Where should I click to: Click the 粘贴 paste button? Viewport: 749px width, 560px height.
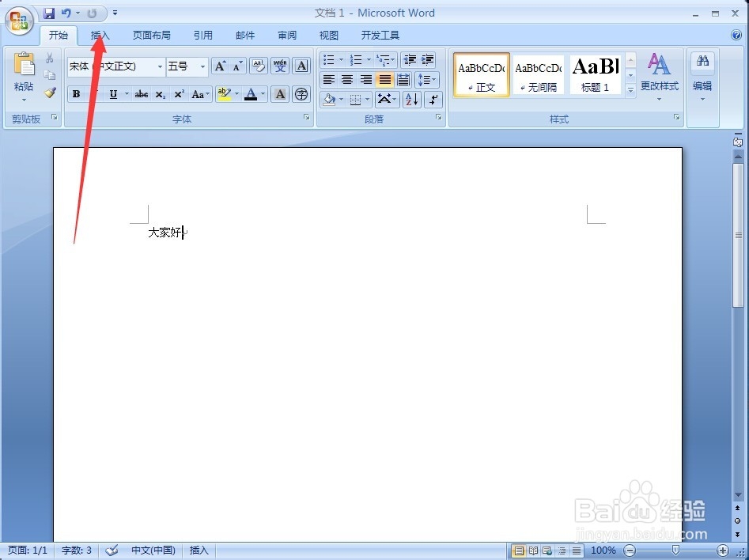pyautogui.click(x=24, y=77)
